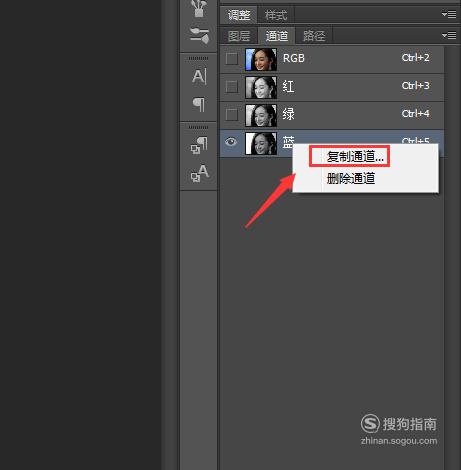461x470 pixels.
Task: Open the Brush Presets panel icon
Action: pyautogui.click(x=199, y=35)
